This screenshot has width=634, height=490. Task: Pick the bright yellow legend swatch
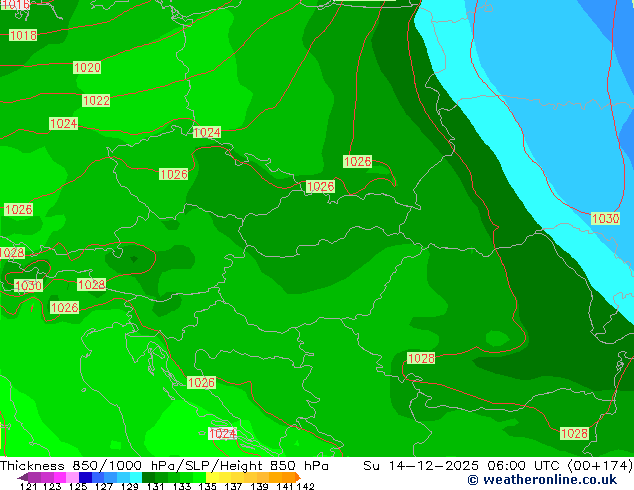point(212,477)
